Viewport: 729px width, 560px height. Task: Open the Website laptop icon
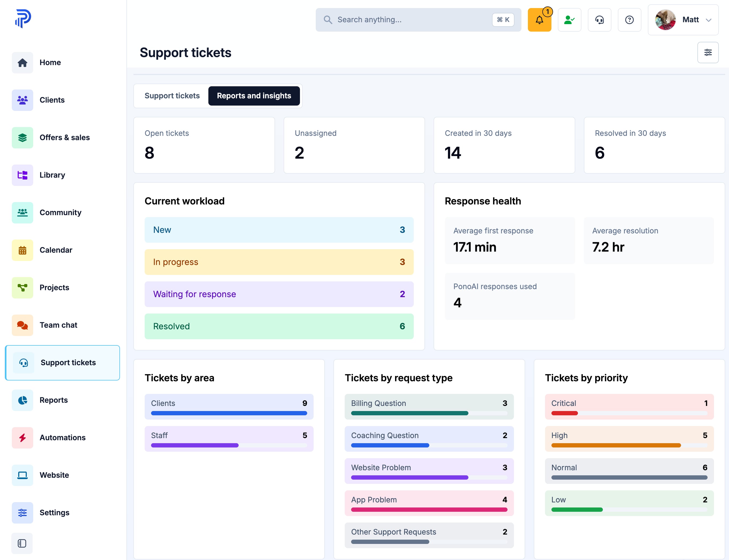(22, 475)
